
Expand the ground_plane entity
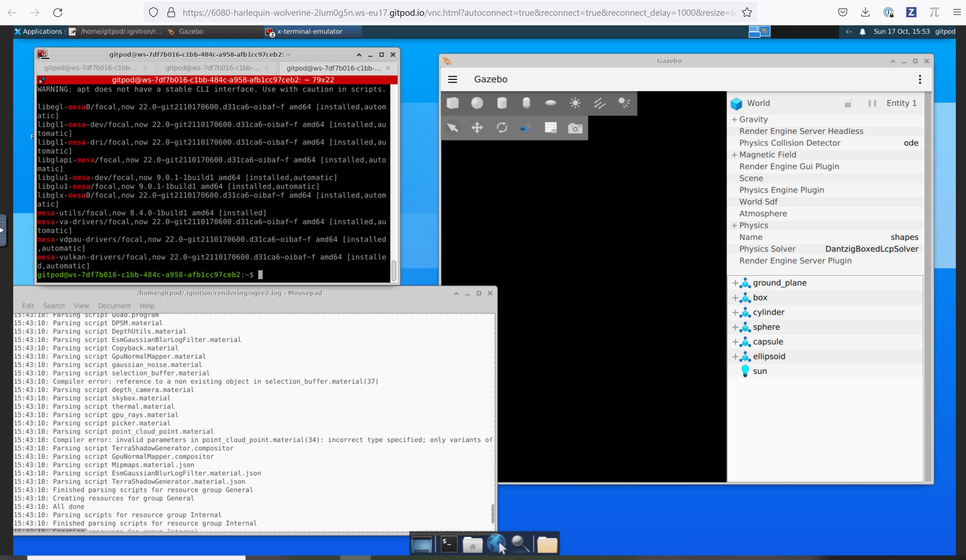point(735,283)
